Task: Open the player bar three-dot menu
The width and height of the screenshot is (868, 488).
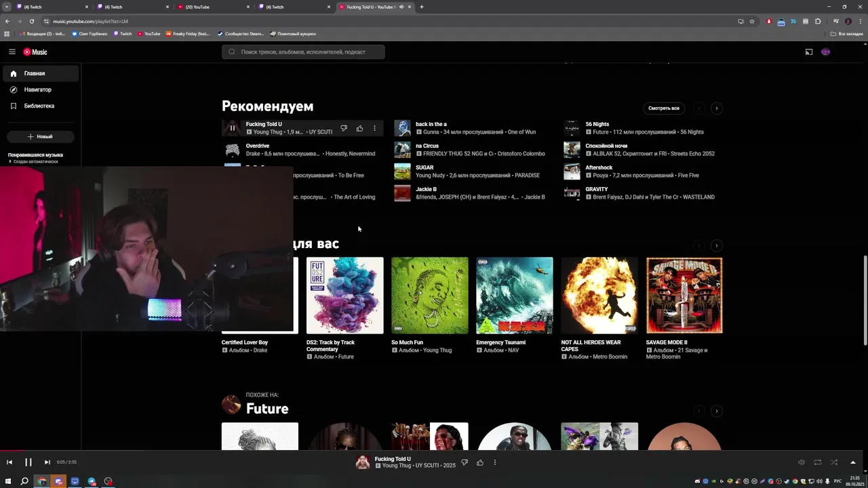Action: tap(494, 462)
